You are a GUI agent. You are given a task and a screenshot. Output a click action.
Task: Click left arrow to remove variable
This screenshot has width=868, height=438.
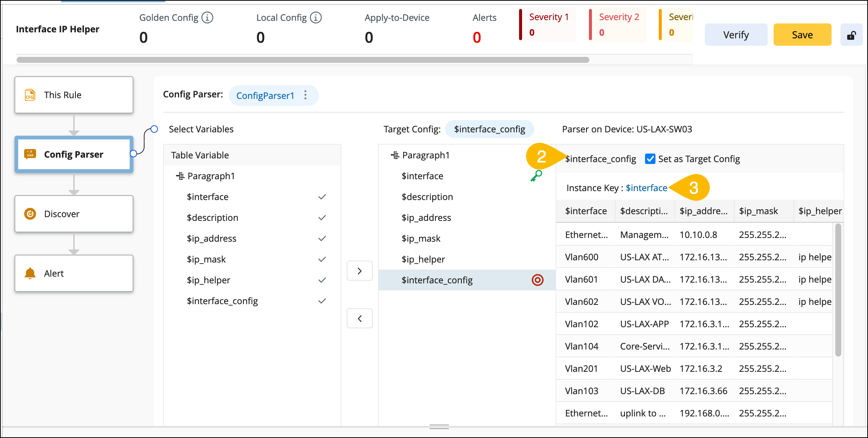[359, 318]
